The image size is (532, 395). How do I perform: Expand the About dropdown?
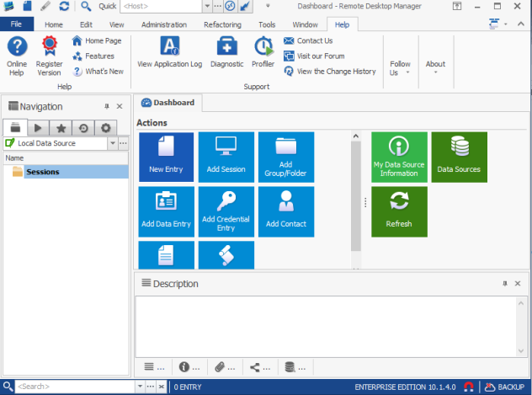(x=436, y=67)
